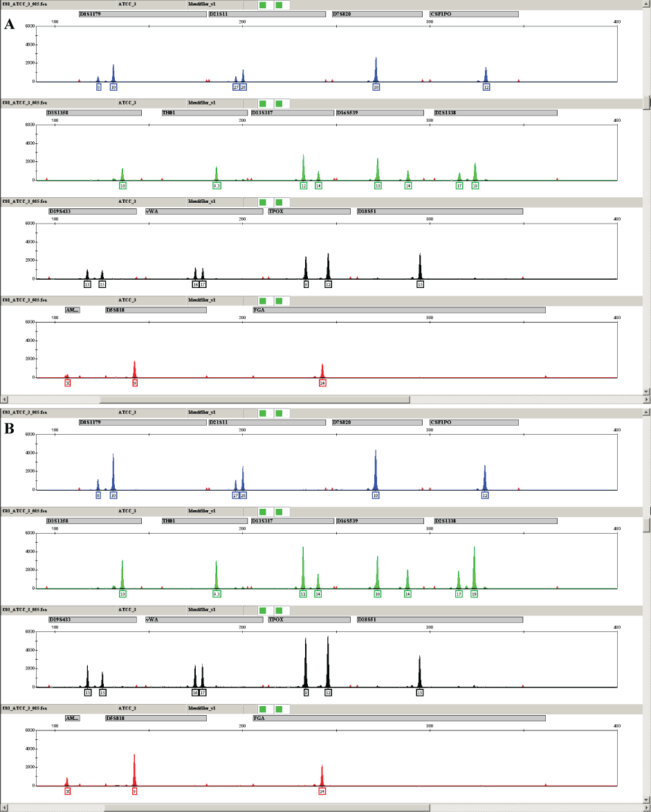Select allele 17 label under D2S1338, C03 sample
This screenshot has width=651, height=812.
click(459, 594)
